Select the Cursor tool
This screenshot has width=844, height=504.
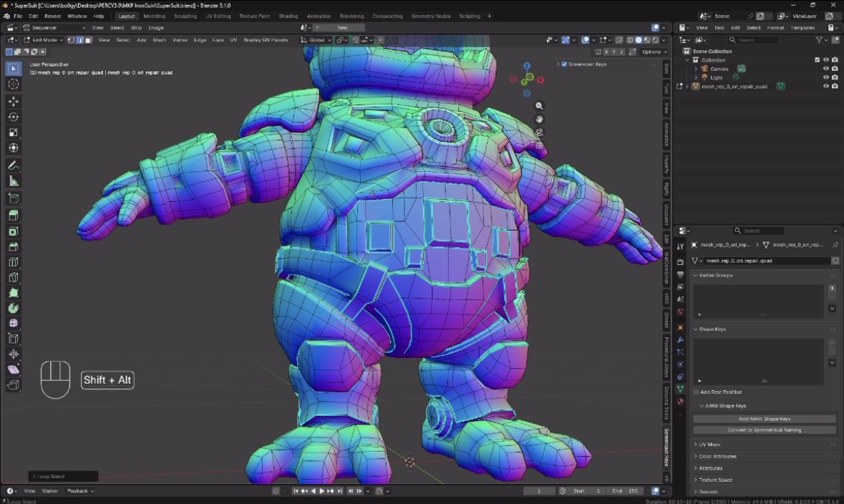[x=14, y=84]
